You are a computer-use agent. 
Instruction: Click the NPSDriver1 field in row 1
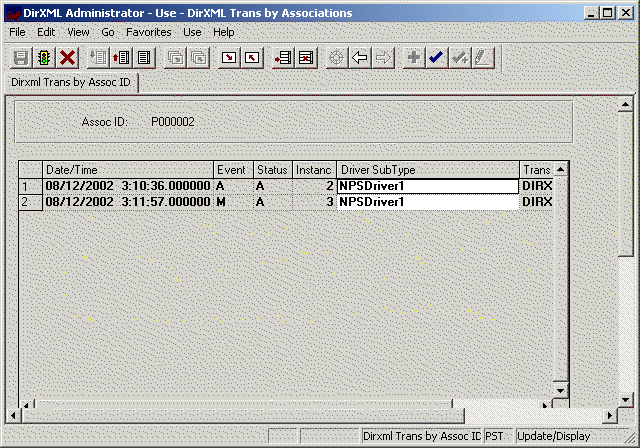tap(428, 186)
